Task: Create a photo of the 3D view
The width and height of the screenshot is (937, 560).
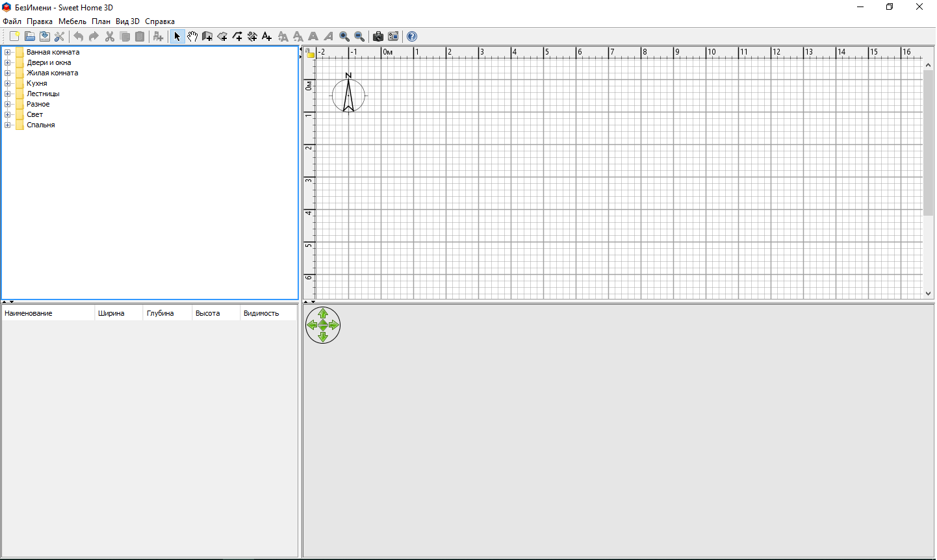Action: (378, 36)
